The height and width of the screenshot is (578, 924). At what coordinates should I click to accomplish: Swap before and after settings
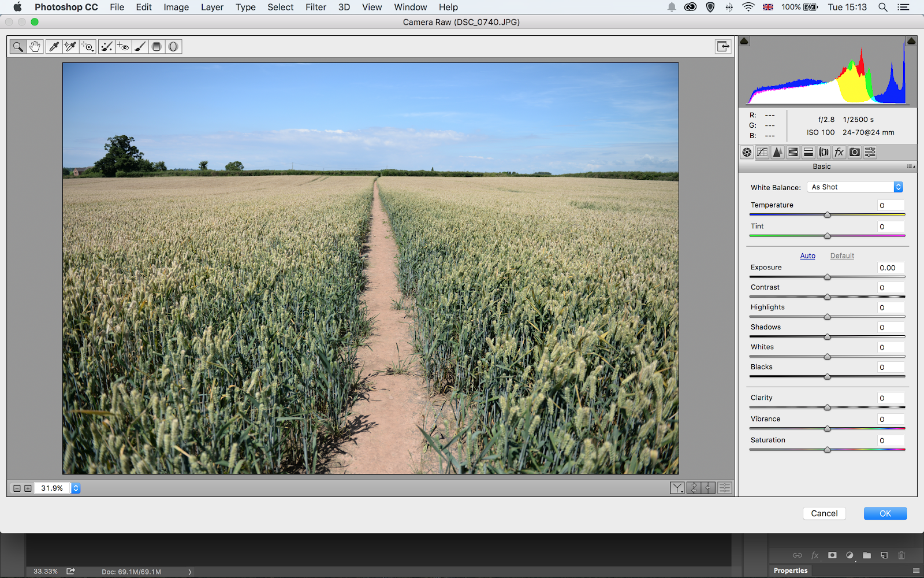693,488
